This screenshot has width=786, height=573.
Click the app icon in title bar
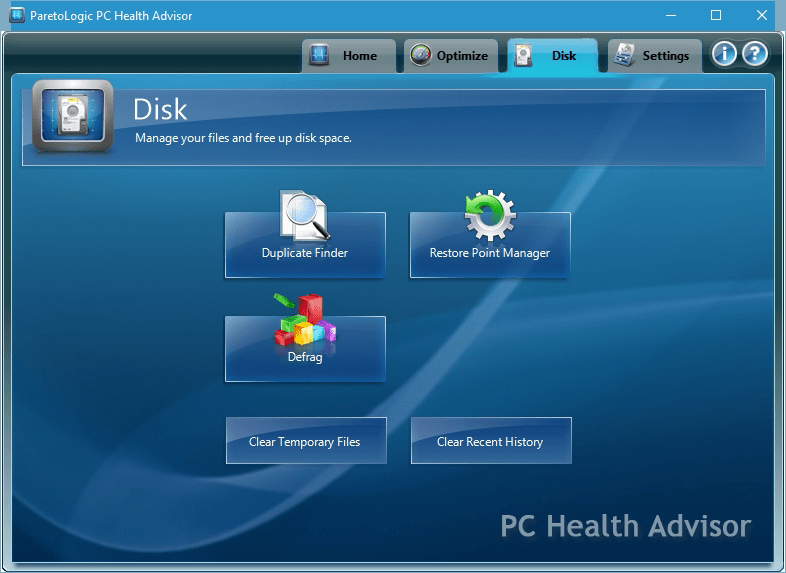pos(17,15)
